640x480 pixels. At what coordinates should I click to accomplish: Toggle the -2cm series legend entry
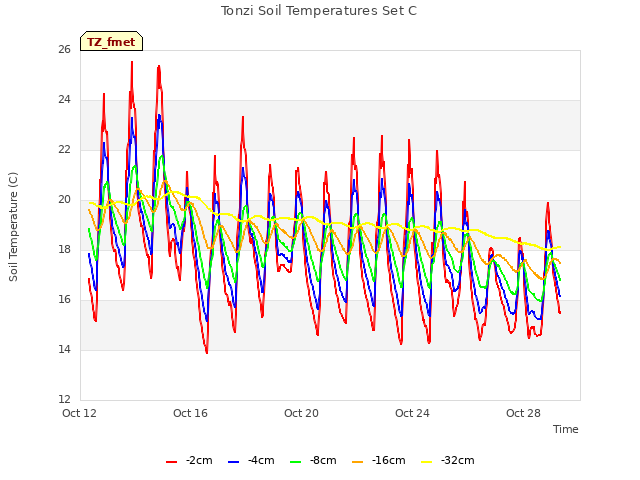(189, 460)
